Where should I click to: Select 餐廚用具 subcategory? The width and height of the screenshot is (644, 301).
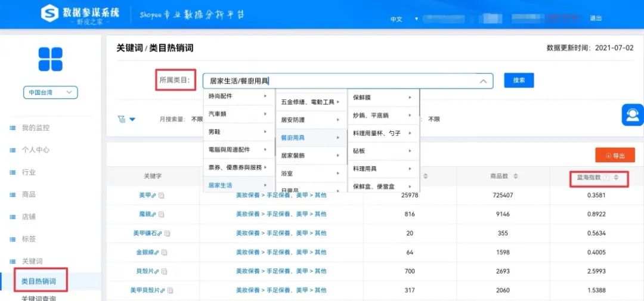click(x=311, y=138)
